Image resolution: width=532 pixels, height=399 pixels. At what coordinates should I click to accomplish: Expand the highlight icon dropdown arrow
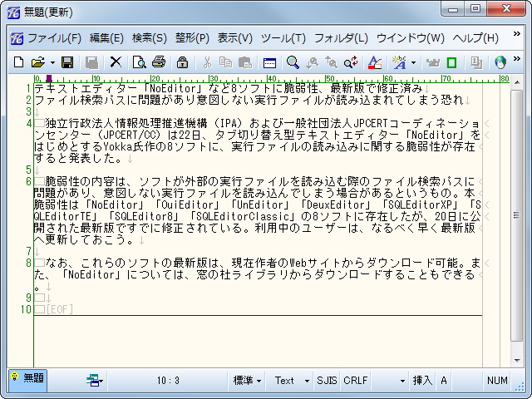(x=413, y=62)
